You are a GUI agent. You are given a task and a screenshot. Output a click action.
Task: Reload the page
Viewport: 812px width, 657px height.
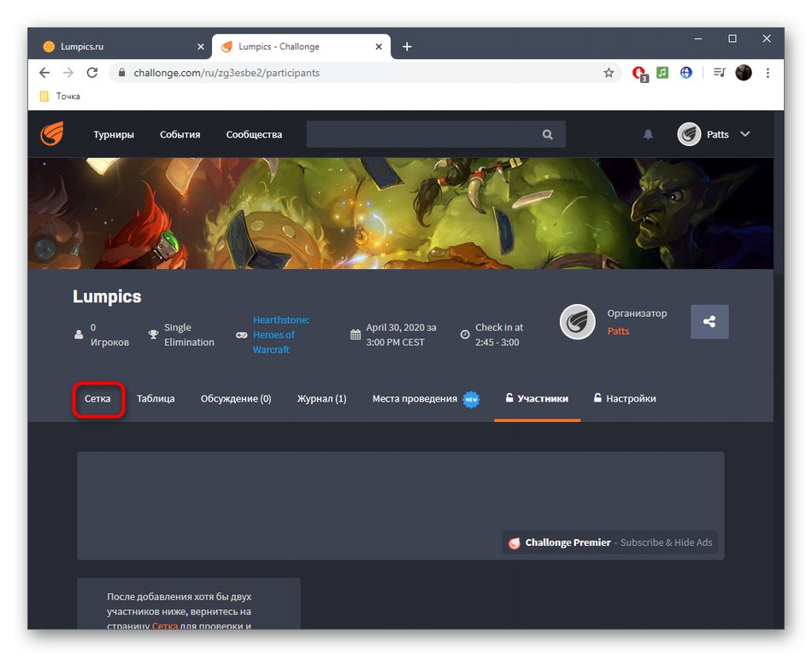[92, 73]
